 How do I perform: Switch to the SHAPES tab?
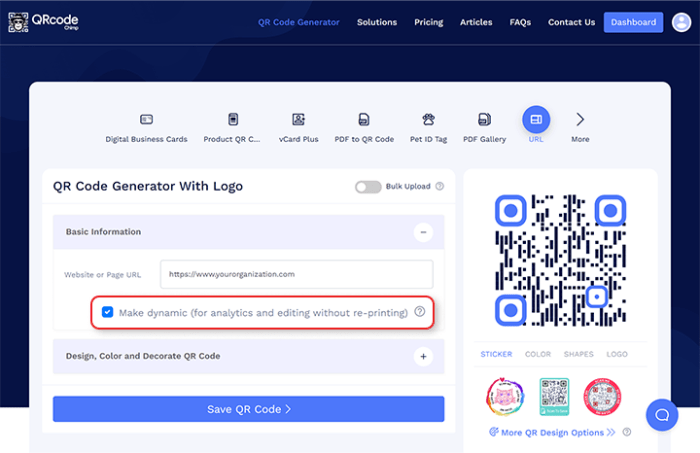pos(578,354)
